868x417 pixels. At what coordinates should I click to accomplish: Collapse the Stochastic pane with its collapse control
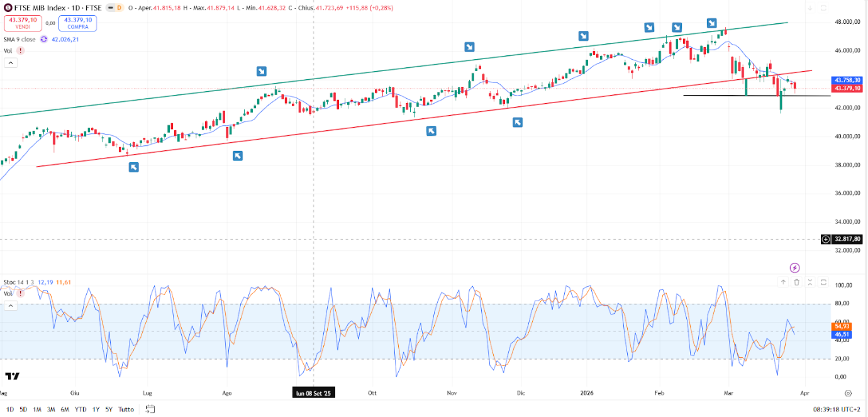tap(811, 282)
